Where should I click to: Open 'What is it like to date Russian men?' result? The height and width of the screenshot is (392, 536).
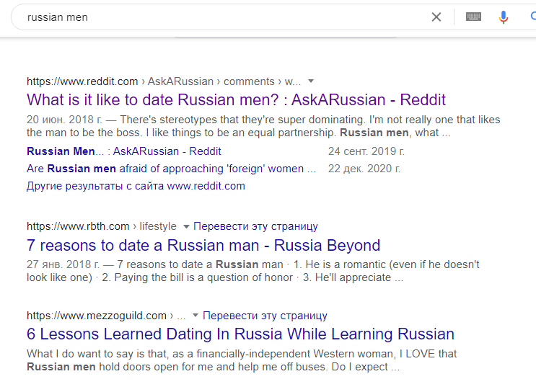pos(236,99)
